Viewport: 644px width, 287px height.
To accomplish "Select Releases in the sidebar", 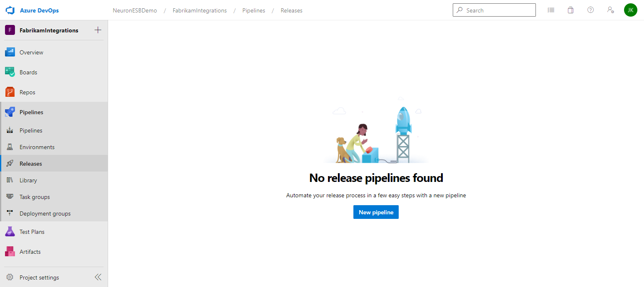I will click(x=54, y=164).
